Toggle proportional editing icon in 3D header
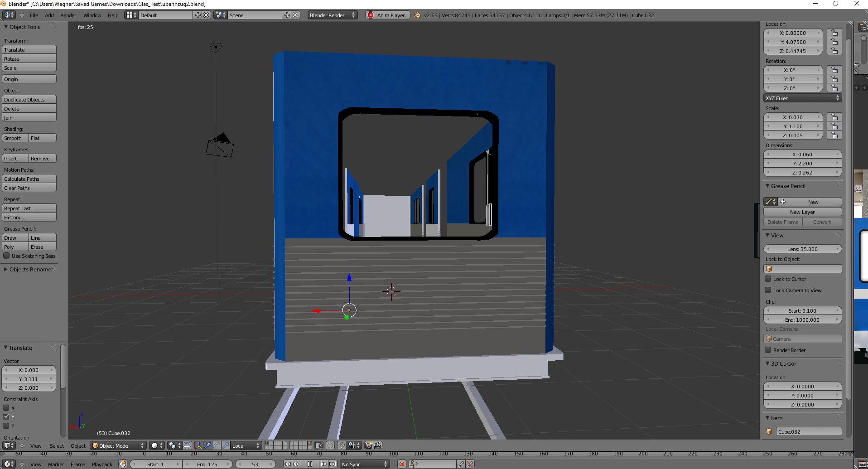This screenshot has height=469, width=868. [330, 445]
